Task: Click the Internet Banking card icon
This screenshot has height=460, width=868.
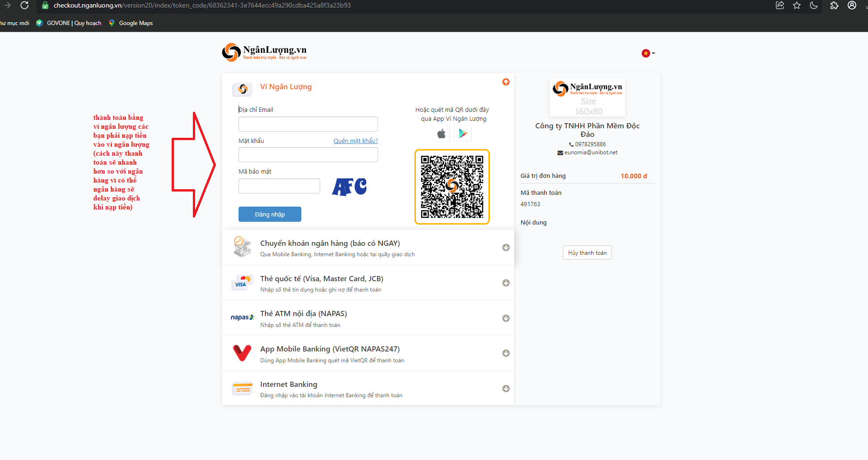Action: [x=242, y=388]
